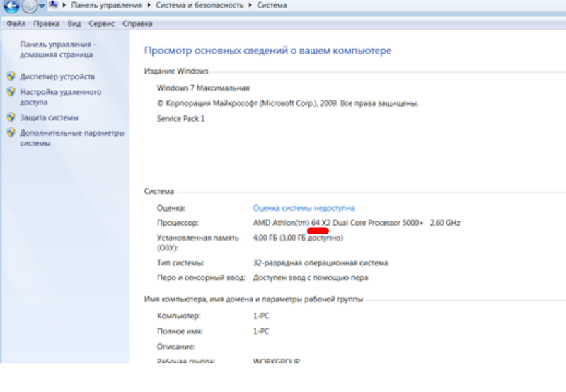Expand arrow after Система и безопасность
Viewport: 566px width, 392px height.
coord(250,5)
